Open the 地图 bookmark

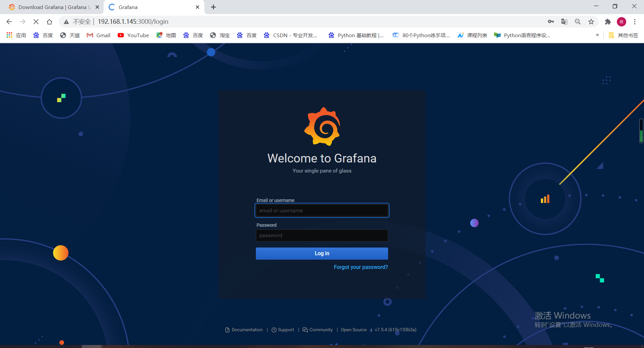166,35
